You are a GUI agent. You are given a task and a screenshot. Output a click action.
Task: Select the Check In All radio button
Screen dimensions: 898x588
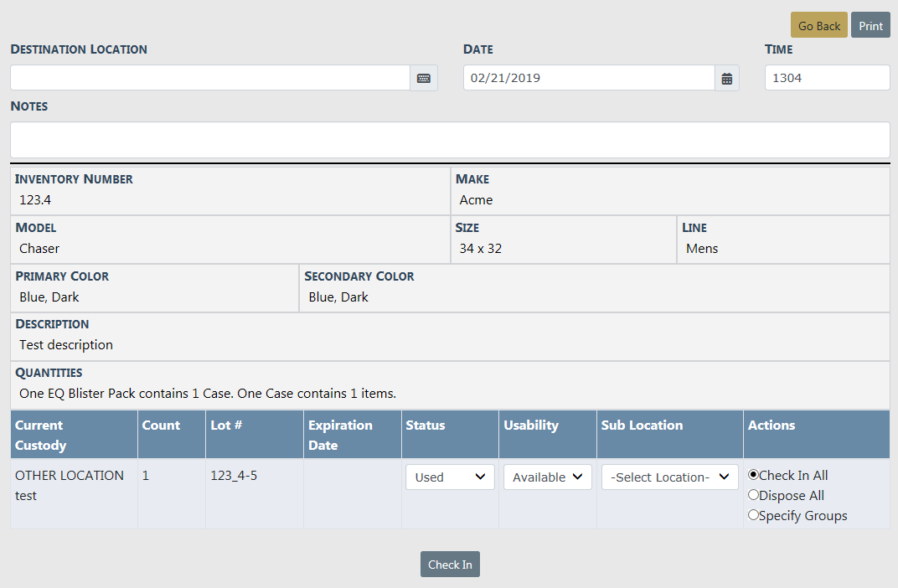pyautogui.click(x=753, y=475)
